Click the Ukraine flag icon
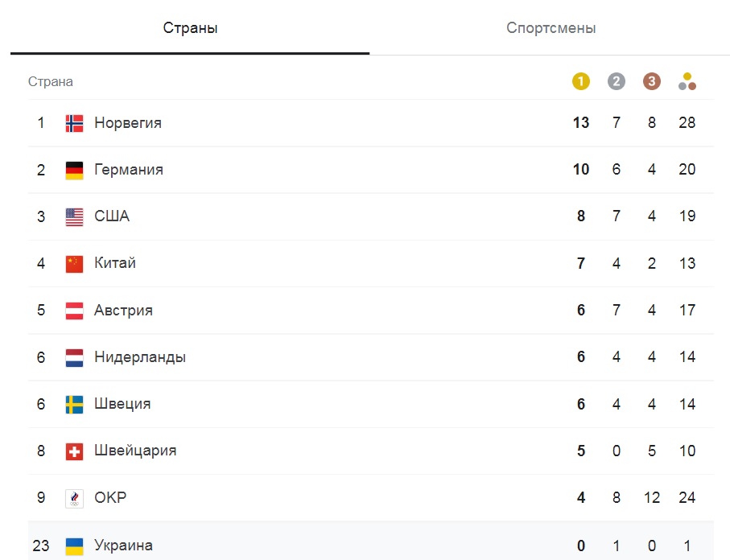Screen dimensions: 730x560 pos(73,545)
